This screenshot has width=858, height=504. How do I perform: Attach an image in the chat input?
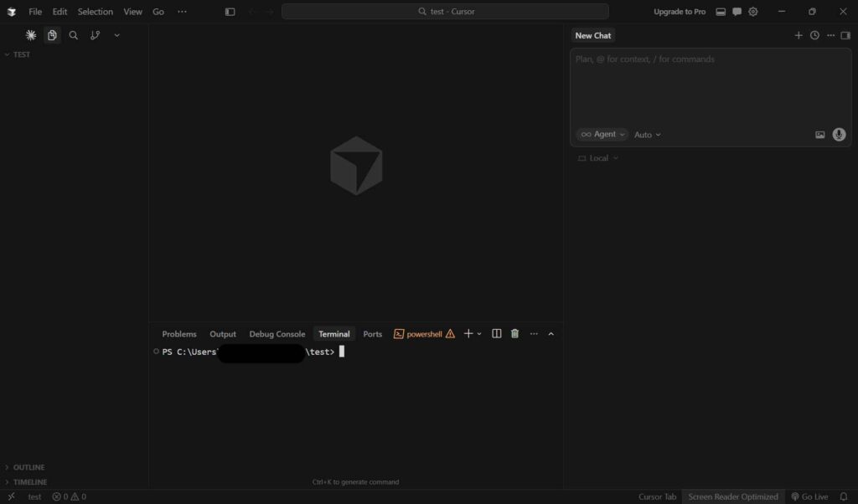[x=819, y=134]
